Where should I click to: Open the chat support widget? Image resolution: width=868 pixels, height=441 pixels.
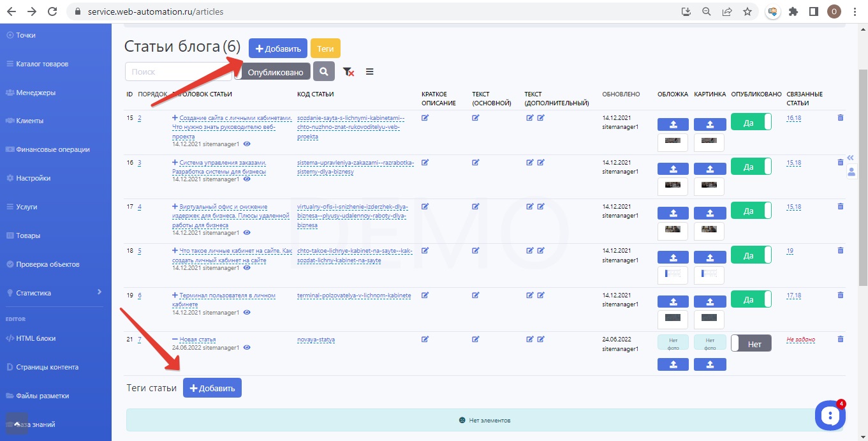830,415
